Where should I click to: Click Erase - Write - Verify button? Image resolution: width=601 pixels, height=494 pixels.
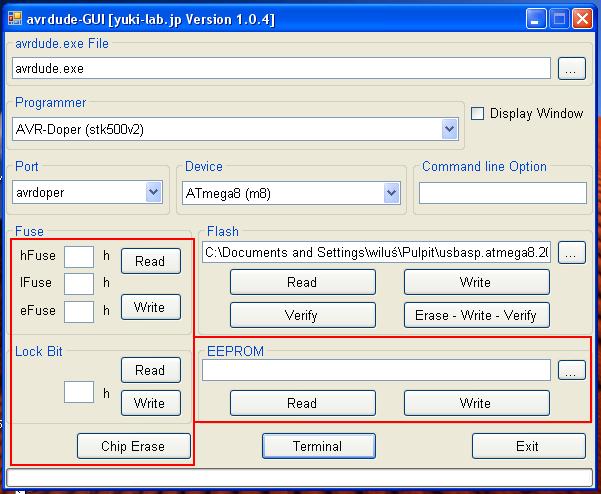[476, 315]
